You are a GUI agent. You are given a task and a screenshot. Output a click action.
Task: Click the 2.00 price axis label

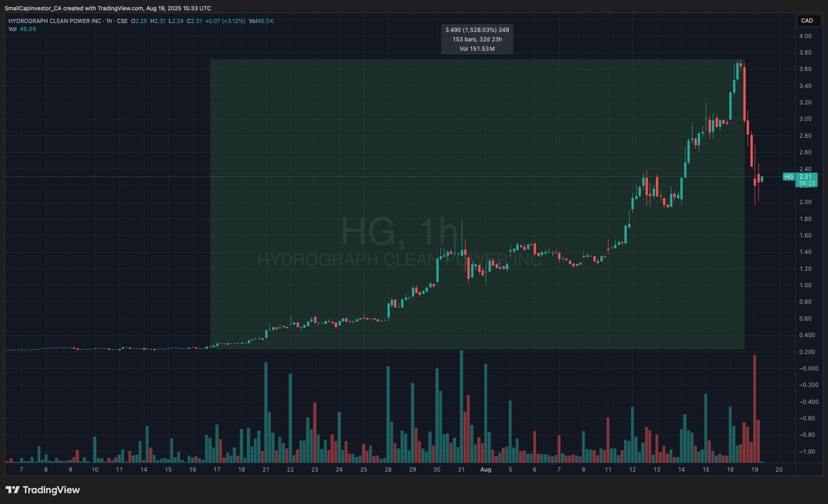click(805, 202)
